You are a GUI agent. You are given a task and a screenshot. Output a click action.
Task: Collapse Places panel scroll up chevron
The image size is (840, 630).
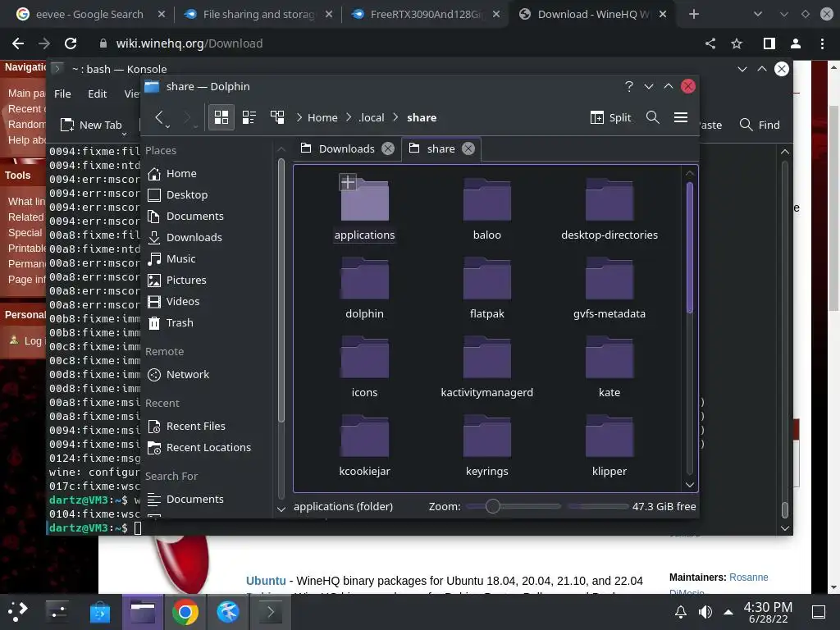click(281, 149)
